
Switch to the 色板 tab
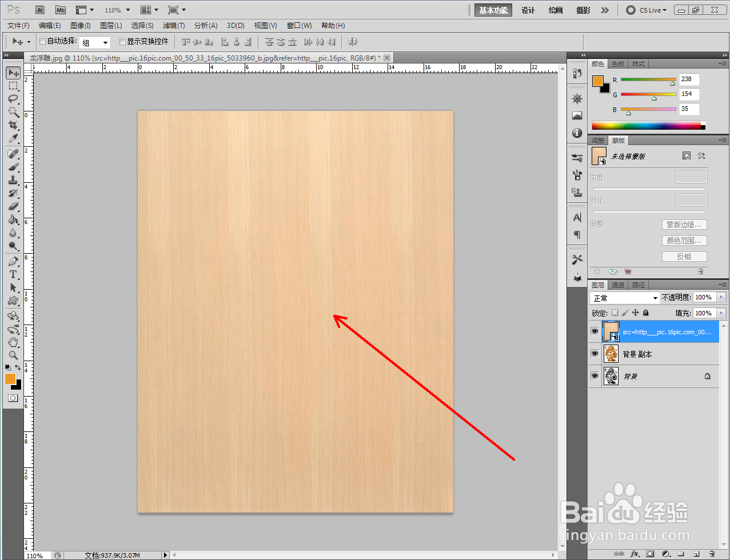pos(618,64)
